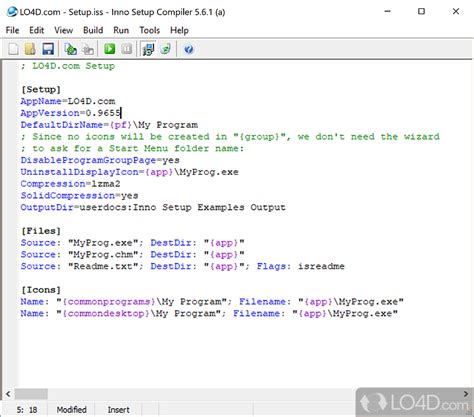Click the 'Insert' status bar entry
This screenshot has height=417, width=474.
(x=118, y=410)
